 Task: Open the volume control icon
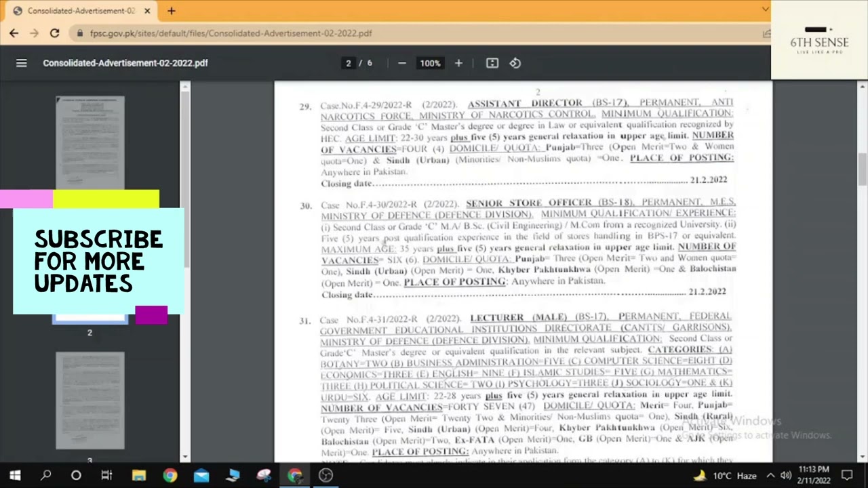[786, 475]
